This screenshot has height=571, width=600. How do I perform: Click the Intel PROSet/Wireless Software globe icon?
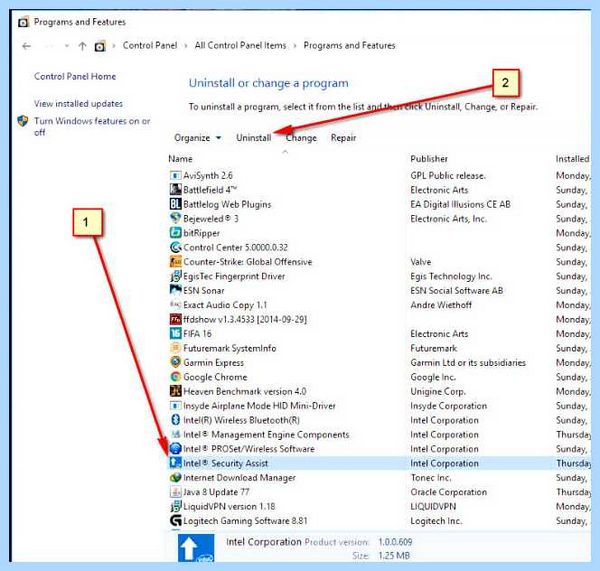click(x=175, y=449)
